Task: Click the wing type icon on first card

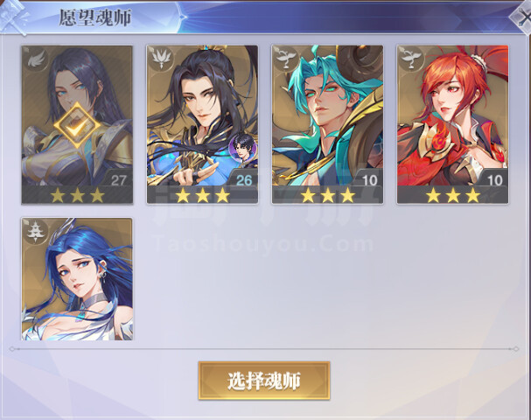Action: 36,59
